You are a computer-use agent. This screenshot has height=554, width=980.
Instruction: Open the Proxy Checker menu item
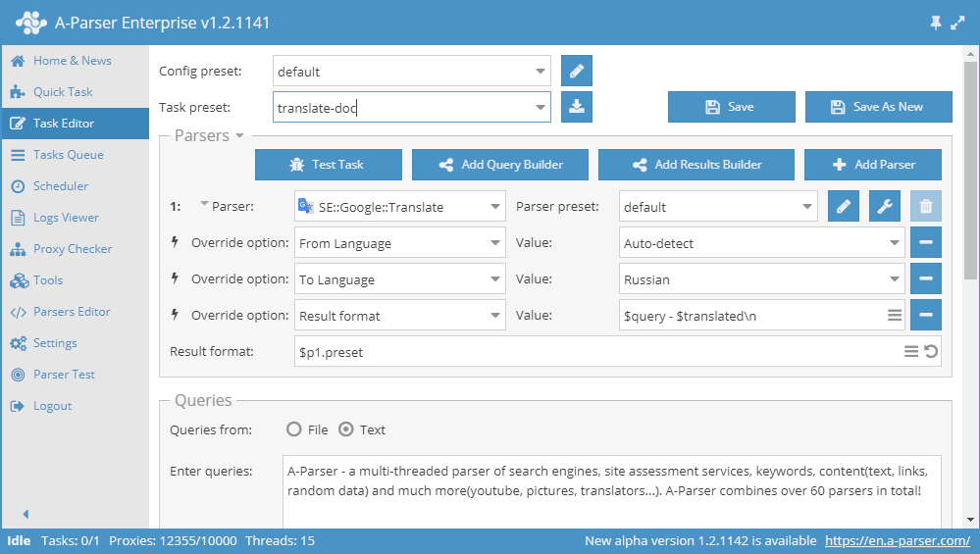[x=73, y=249]
